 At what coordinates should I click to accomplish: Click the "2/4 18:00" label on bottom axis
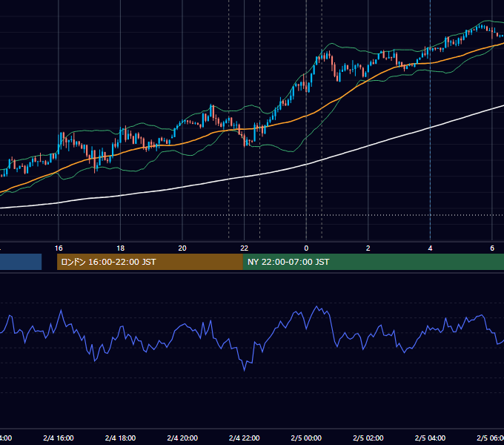121,438
